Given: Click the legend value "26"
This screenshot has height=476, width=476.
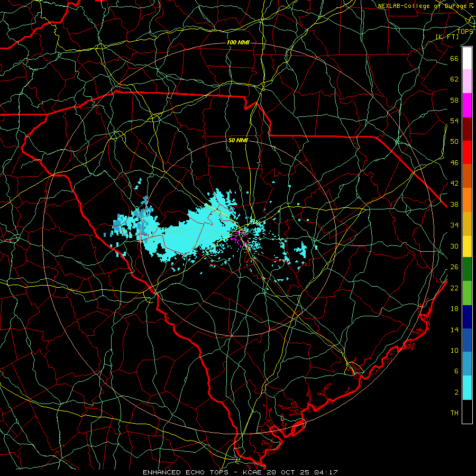Looking at the screenshot, I should pos(454,267).
